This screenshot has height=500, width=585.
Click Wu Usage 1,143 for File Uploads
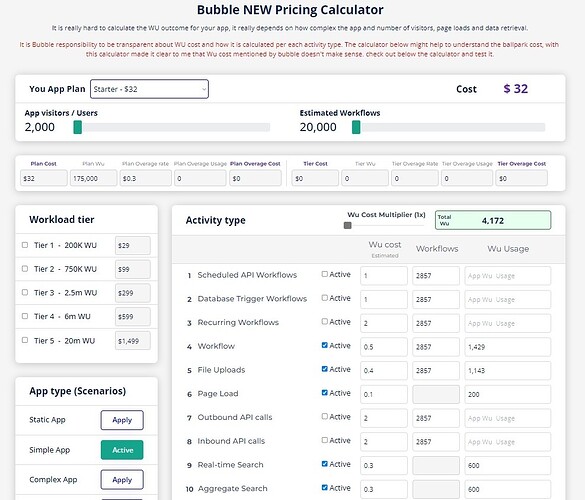tap(507, 371)
